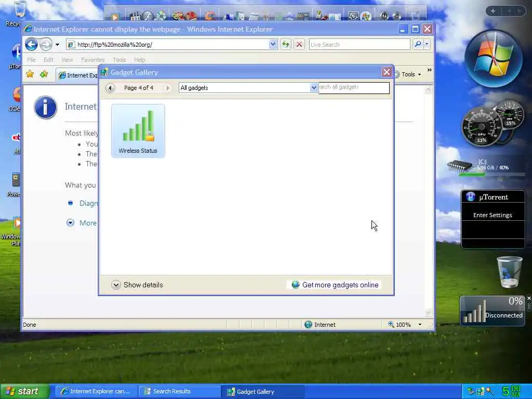Click the Internet zone status indicator
The width and height of the screenshot is (532, 399).
pos(320,325)
